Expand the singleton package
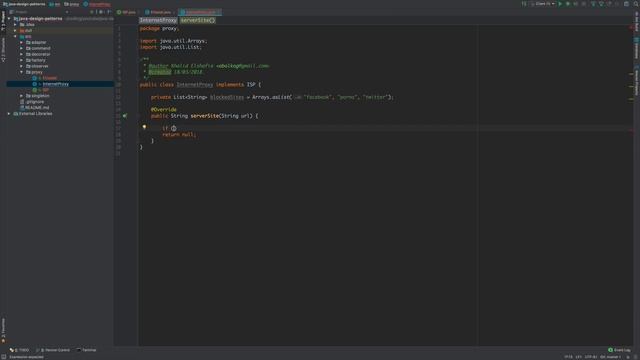 point(22,96)
